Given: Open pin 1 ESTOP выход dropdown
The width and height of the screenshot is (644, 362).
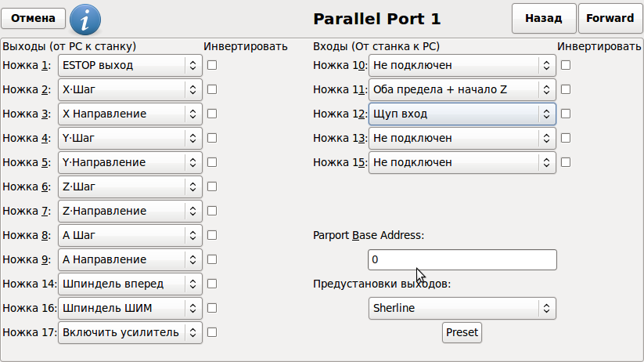Looking at the screenshot, I should [131, 65].
